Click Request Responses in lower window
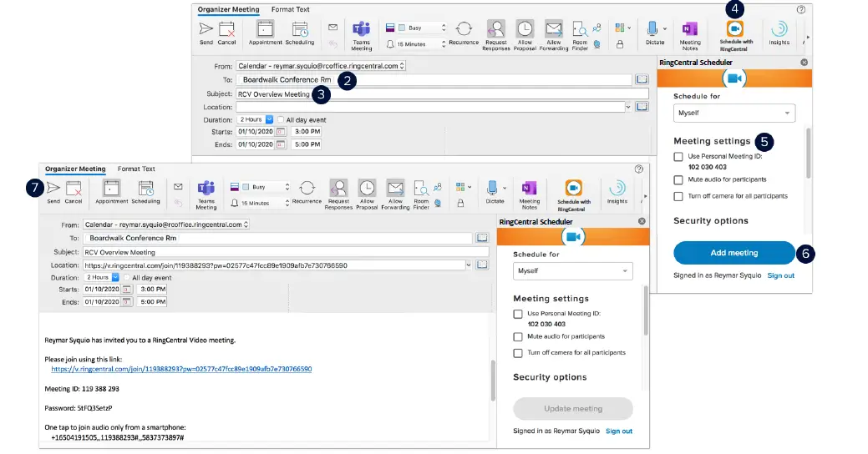868x454 pixels. (x=338, y=194)
